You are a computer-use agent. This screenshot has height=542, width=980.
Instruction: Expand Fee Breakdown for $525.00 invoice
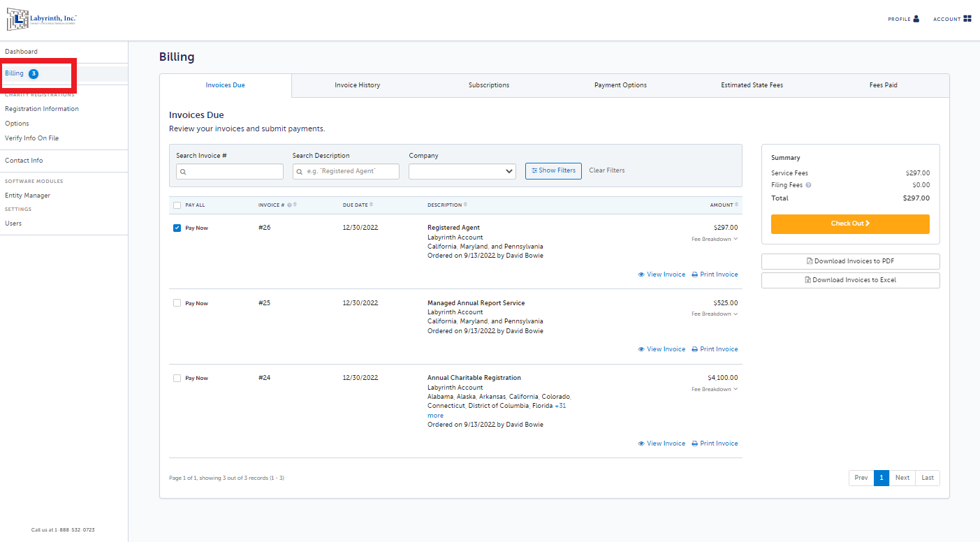(x=715, y=314)
